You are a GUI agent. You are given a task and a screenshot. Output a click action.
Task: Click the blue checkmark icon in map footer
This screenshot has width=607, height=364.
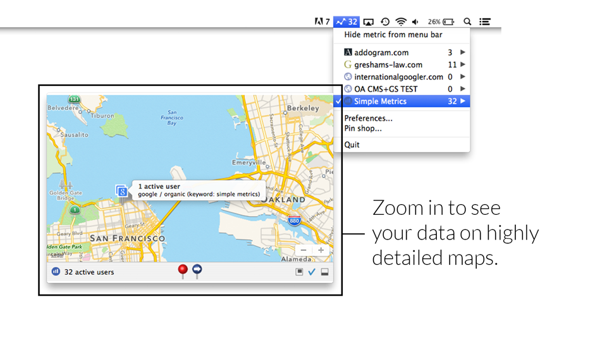(x=312, y=272)
